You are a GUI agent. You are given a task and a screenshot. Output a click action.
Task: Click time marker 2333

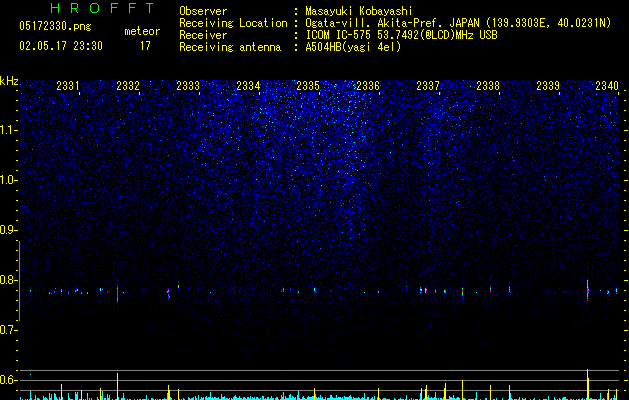pyautogui.click(x=188, y=86)
